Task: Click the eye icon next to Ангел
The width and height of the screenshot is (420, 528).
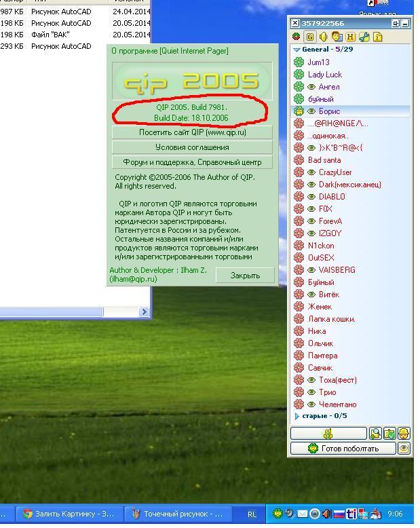Action: point(311,87)
